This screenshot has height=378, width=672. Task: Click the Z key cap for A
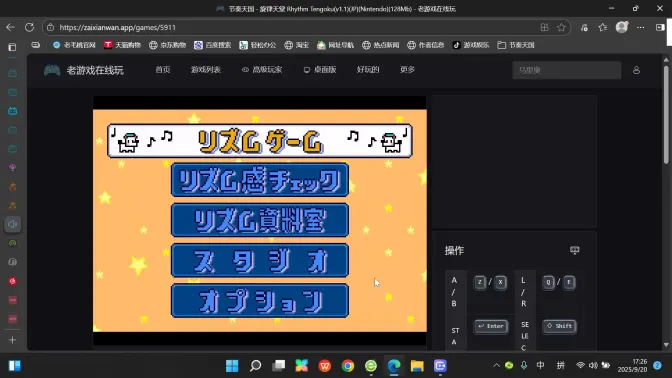pyautogui.click(x=480, y=282)
